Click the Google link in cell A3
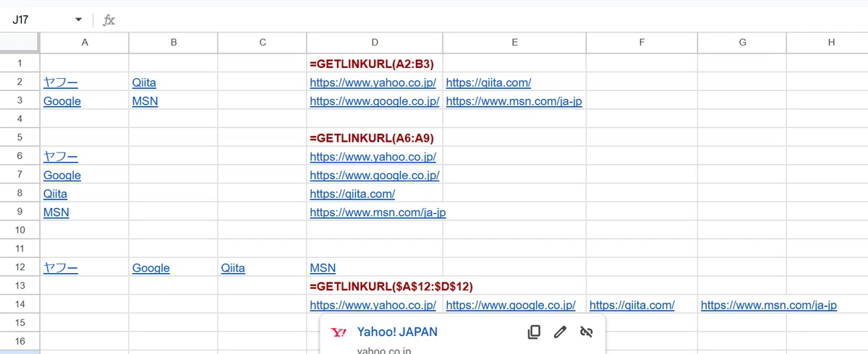 (x=62, y=101)
